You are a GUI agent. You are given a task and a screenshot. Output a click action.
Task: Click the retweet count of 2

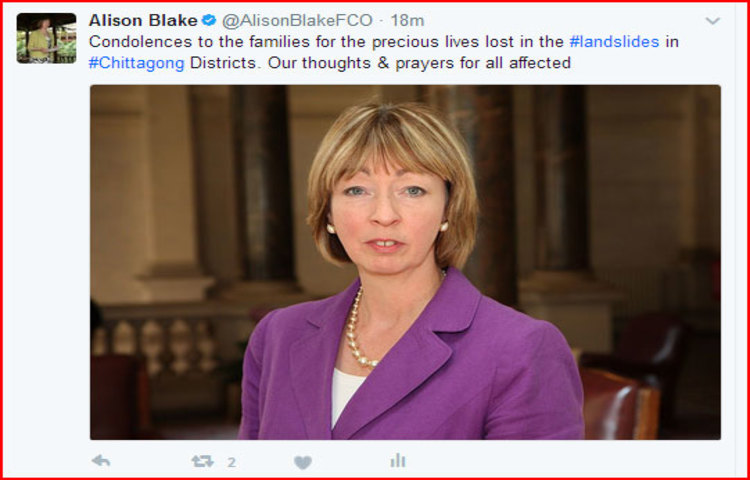[232, 462]
